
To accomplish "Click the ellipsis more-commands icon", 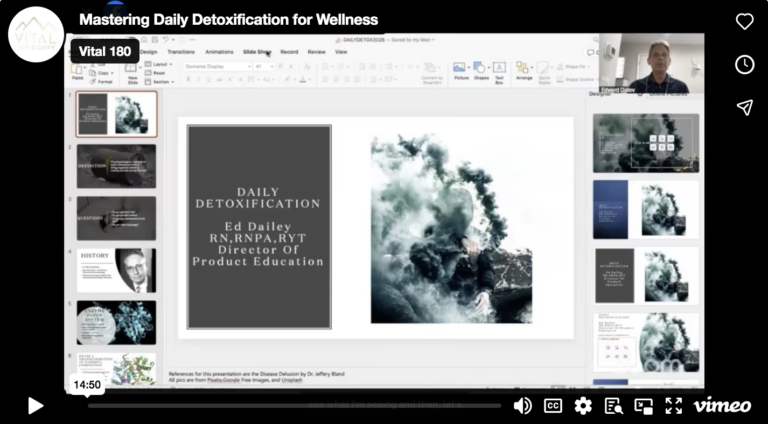I will [x=192, y=40].
